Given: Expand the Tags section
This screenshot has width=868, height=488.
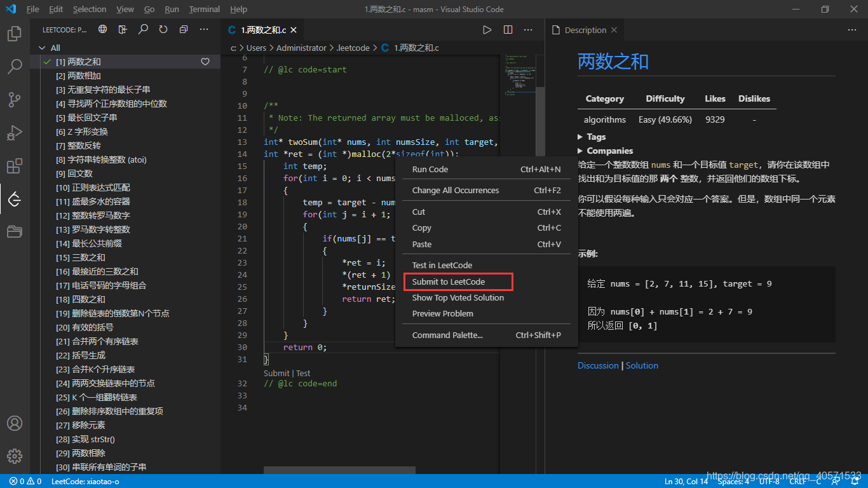Looking at the screenshot, I should (x=592, y=137).
